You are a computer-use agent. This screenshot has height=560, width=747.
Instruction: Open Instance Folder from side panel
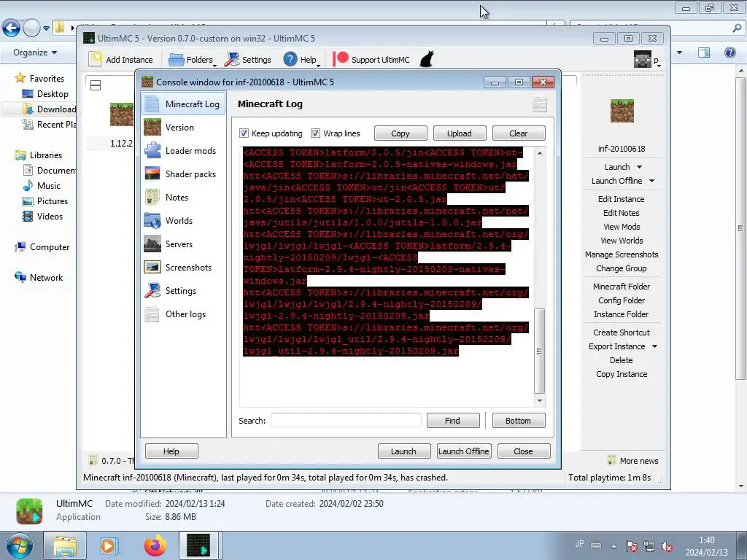(622, 314)
